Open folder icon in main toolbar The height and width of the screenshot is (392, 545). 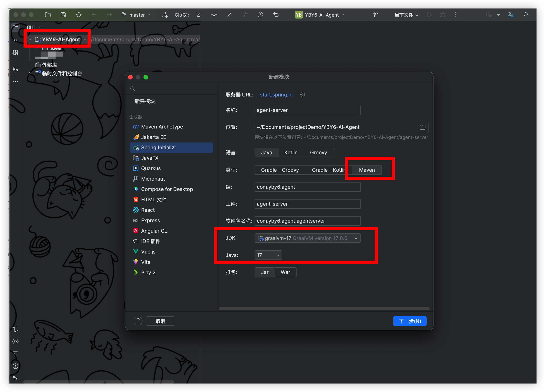coord(48,15)
